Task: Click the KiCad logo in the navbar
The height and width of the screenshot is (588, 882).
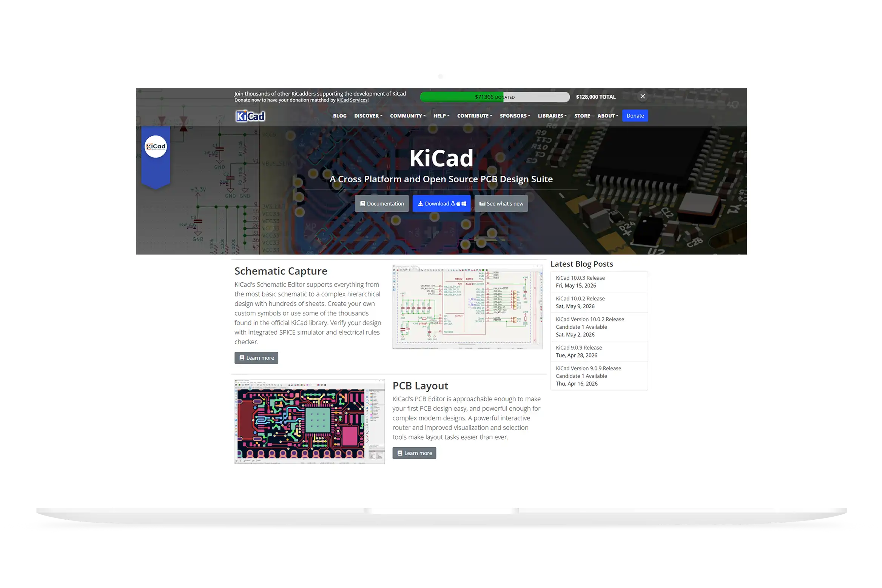Action: (x=250, y=116)
